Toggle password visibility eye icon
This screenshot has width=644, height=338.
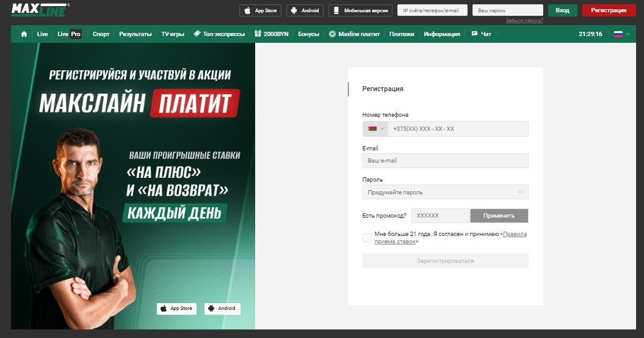[x=521, y=192]
